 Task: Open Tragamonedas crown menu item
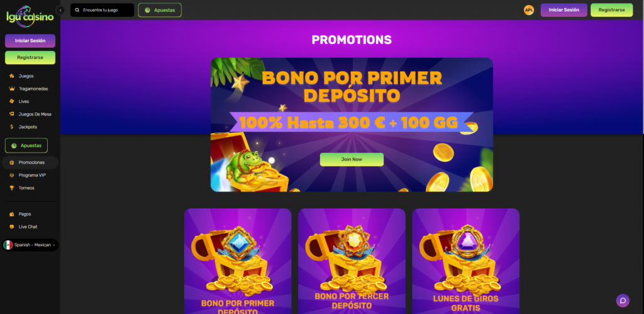pyautogui.click(x=30, y=89)
